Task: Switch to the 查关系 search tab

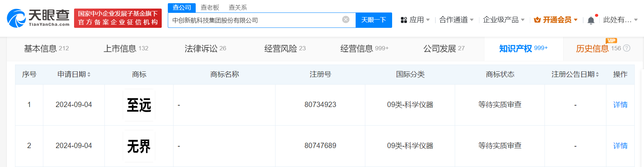Action: pyautogui.click(x=238, y=7)
